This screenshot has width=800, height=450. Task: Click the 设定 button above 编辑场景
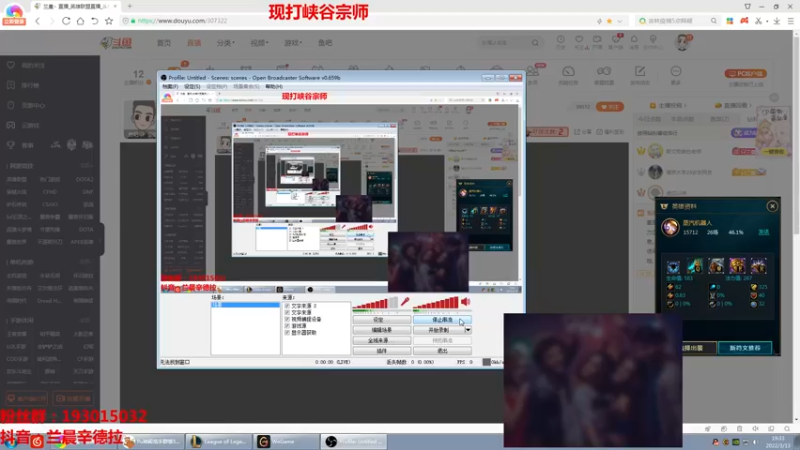[x=382, y=320]
